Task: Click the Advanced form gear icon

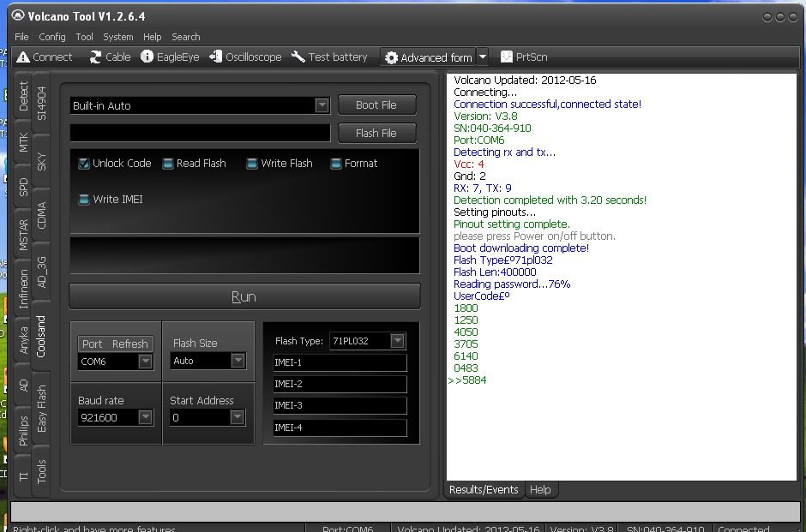Action: tap(391, 57)
